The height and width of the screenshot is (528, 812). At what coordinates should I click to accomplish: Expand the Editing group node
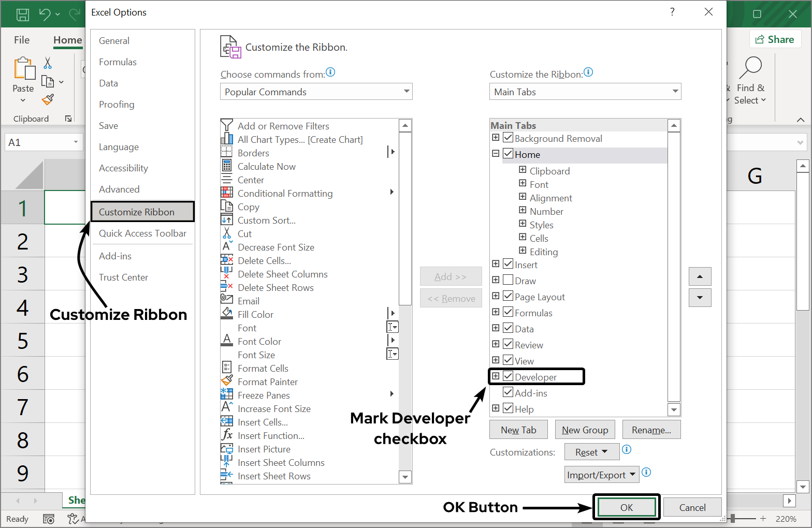pyautogui.click(x=523, y=251)
